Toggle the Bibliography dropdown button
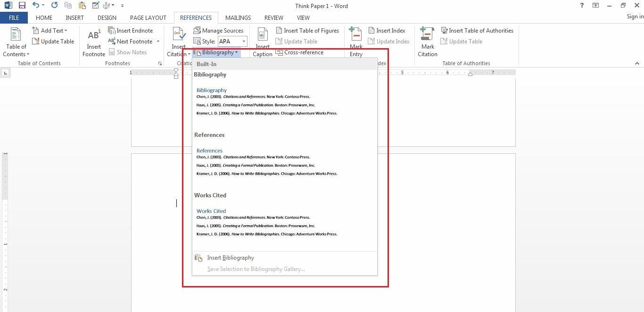The width and height of the screenshot is (644, 312). pos(217,52)
